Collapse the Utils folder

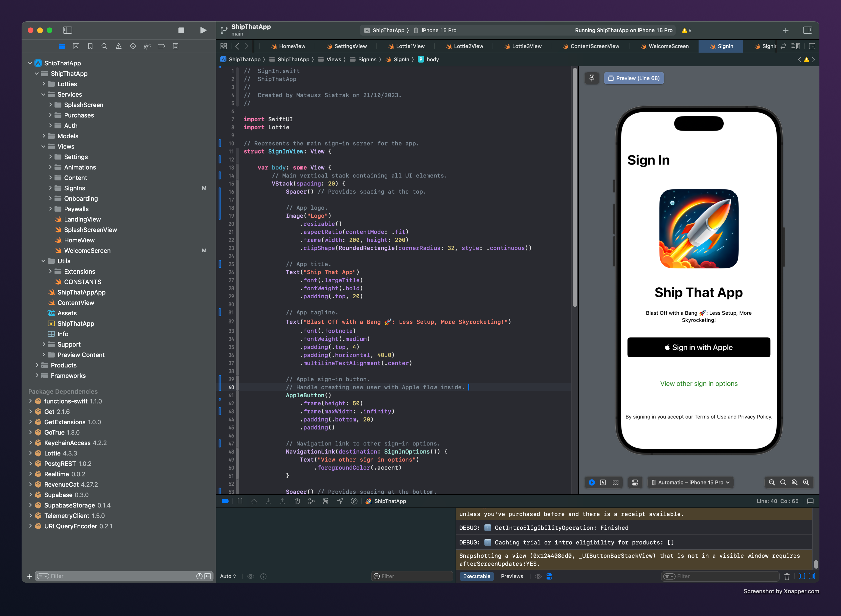44,261
